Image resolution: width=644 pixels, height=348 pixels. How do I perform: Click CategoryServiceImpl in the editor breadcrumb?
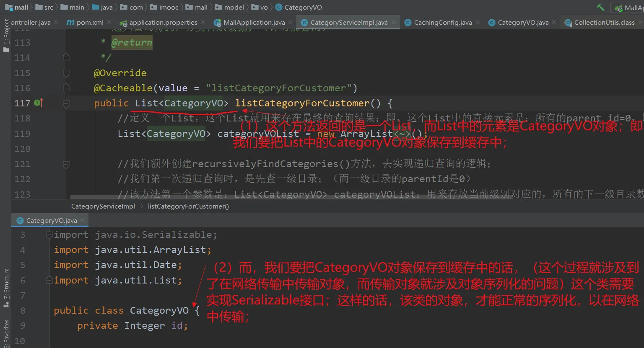(103, 206)
